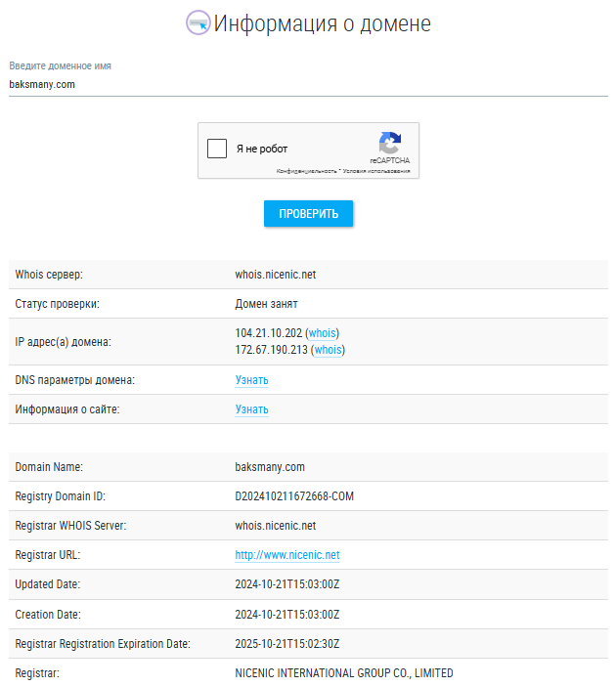The height and width of the screenshot is (687, 616).
Task: Click the reCAPTCHA logo icon
Action: pyautogui.click(x=389, y=143)
